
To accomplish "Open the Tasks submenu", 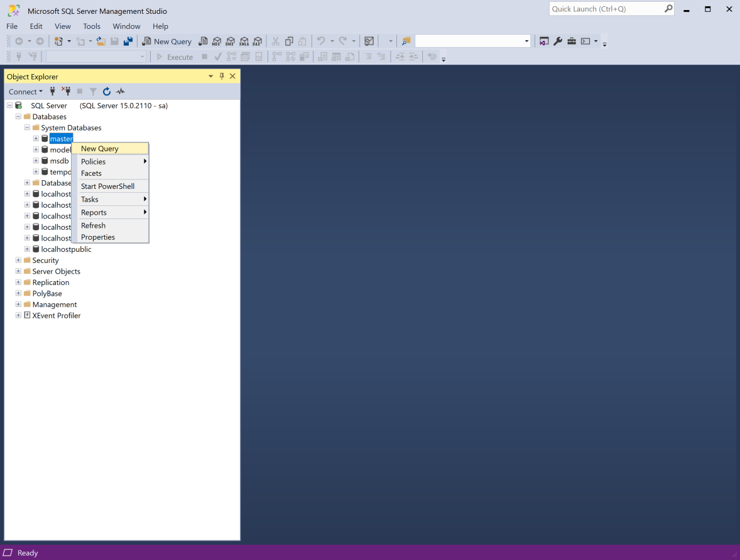I will pos(110,200).
